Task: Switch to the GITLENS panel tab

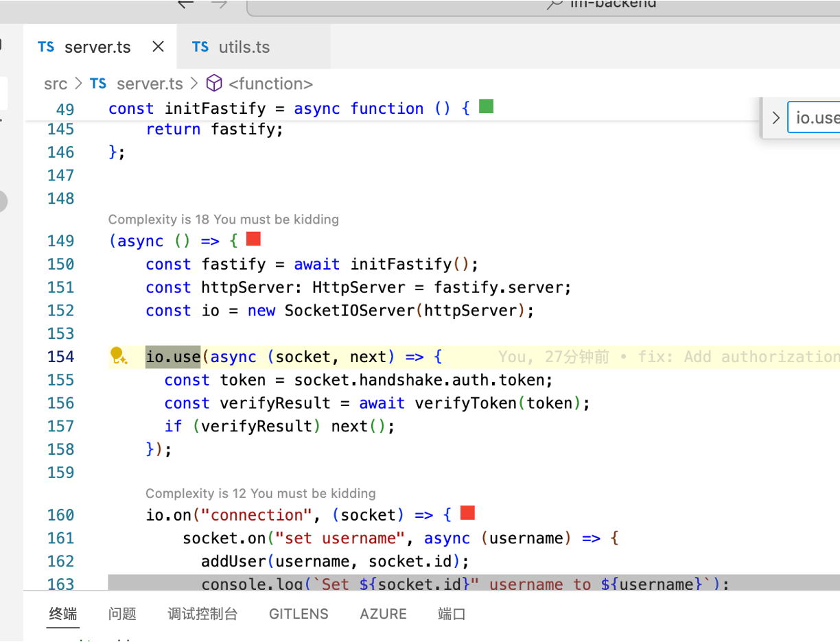Action: pyautogui.click(x=299, y=614)
